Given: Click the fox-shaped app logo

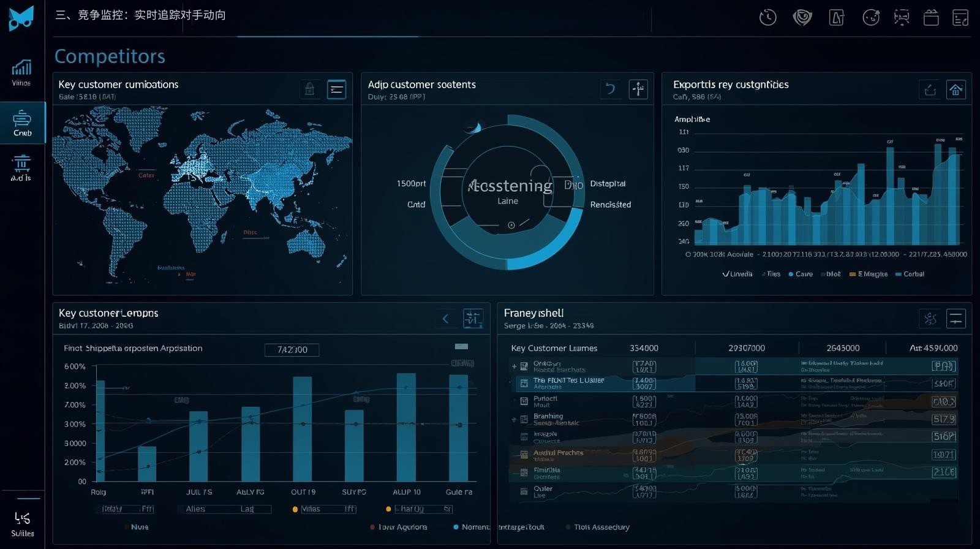Looking at the screenshot, I should (21, 18).
